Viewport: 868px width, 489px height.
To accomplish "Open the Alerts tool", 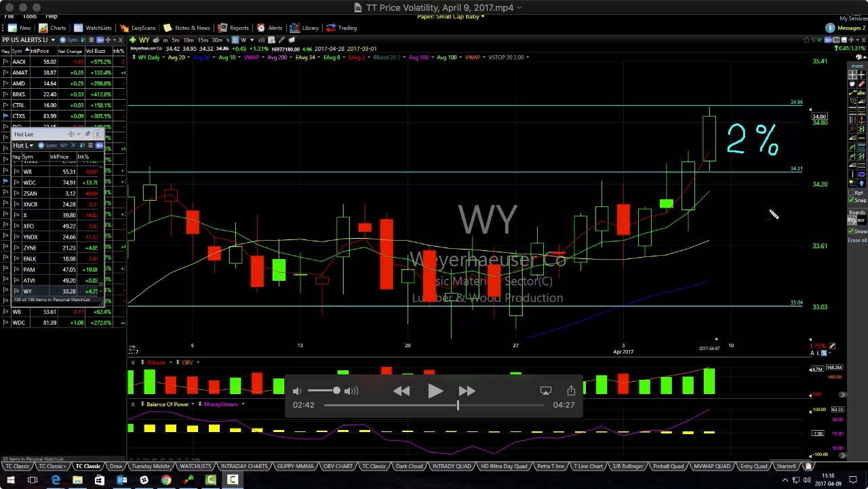I will tap(269, 28).
